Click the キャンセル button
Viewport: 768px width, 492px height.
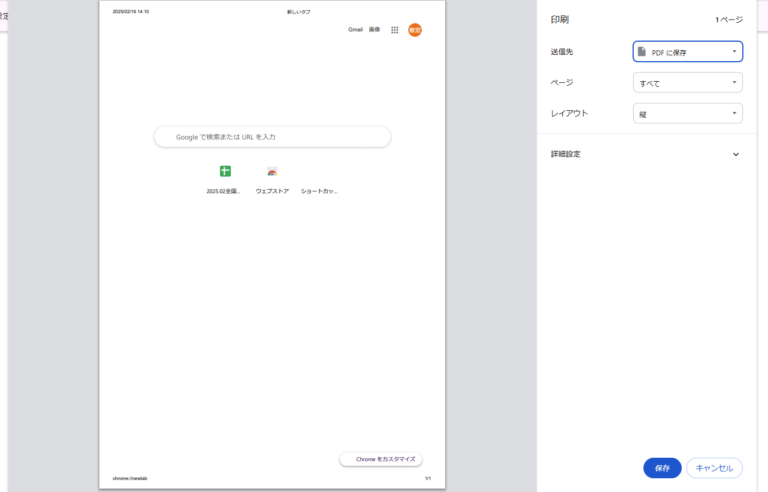point(714,468)
